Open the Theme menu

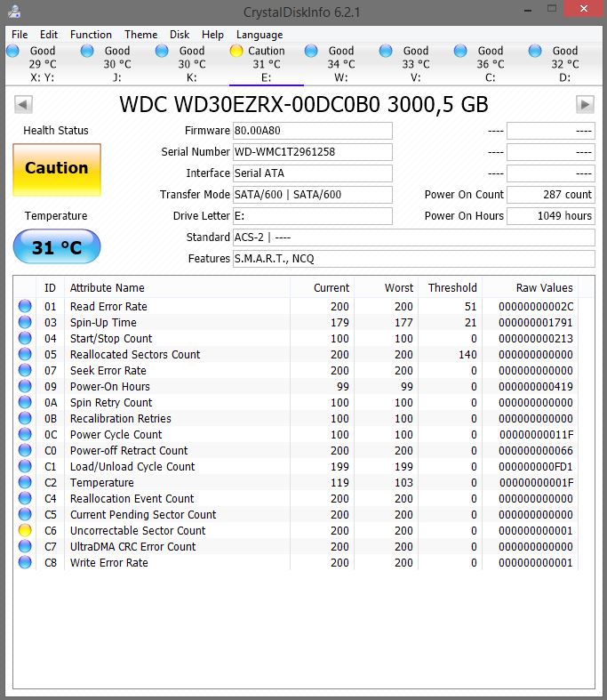coord(141,35)
